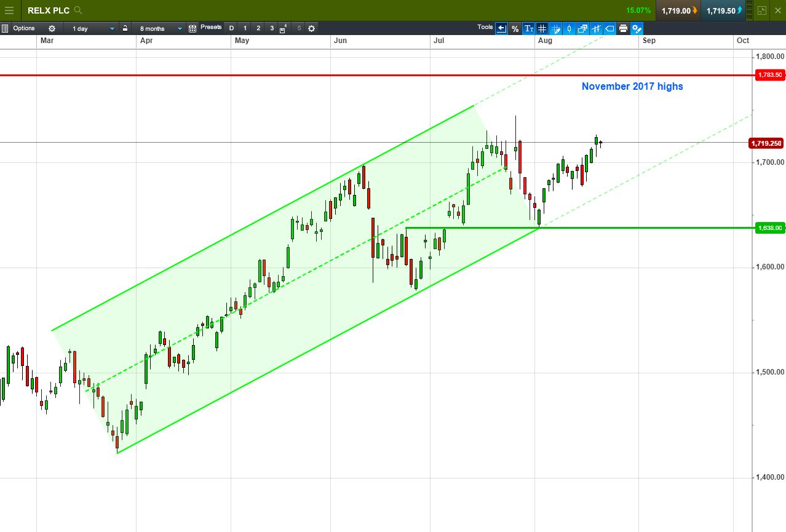The width and height of the screenshot is (786, 532).
Task: Click the 1,700.00 price axis value
Action: tap(771, 162)
